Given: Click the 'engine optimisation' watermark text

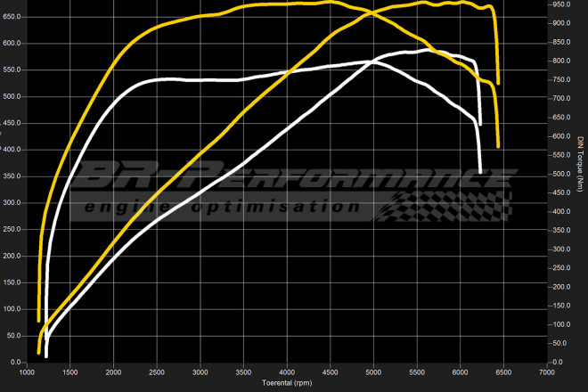Looking at the screenshot, I should pyautogui.click(x=223, y=208).
